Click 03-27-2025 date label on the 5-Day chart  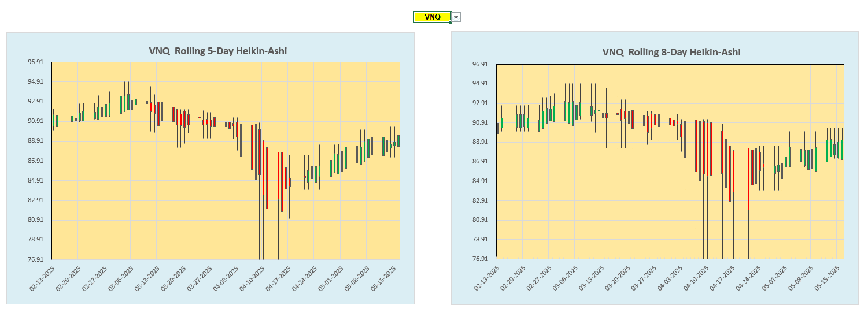click(200, 279)
